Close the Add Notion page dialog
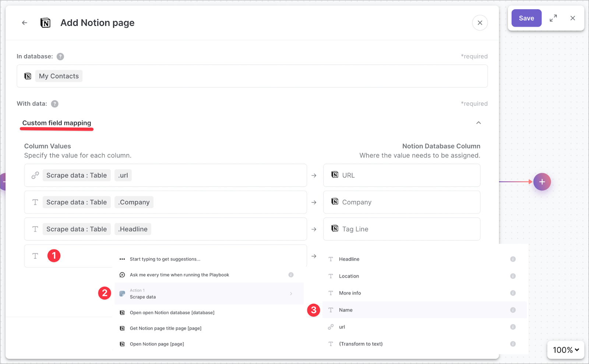This screenshot has height=364, width=589. click(480, 23)
